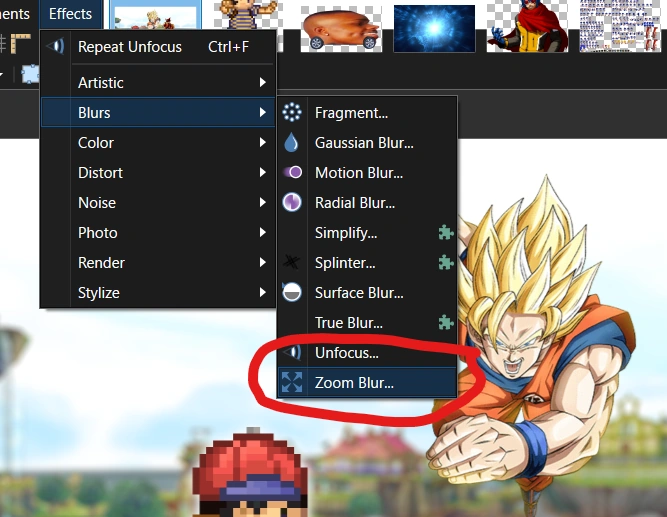Expand the Distort submenu arrow
The height and width of the screenshot is (517, 667).
(x=262, y=172)
